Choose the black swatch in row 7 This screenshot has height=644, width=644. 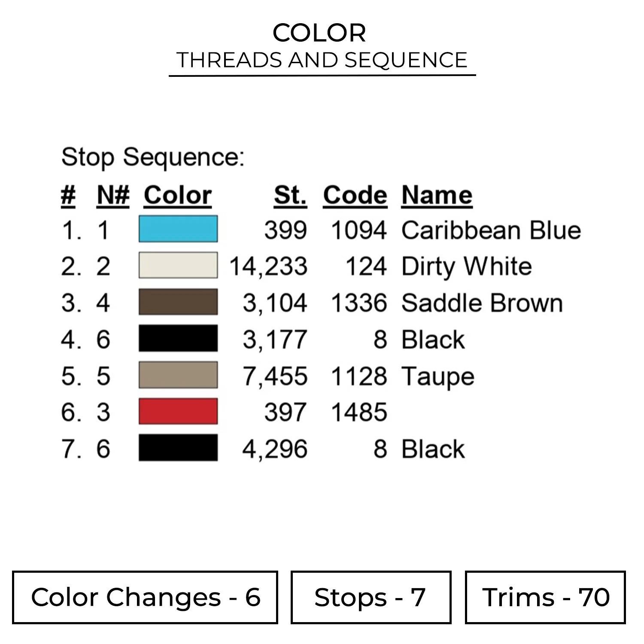[x=178, y=448]
